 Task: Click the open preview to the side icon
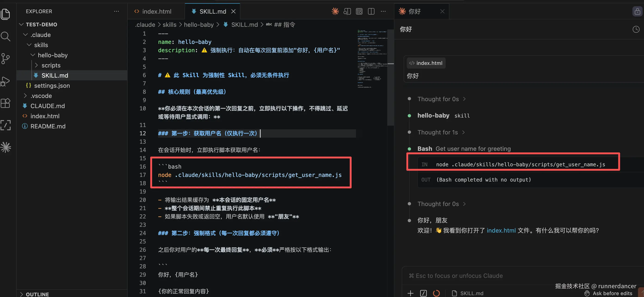tap(347, 11)
